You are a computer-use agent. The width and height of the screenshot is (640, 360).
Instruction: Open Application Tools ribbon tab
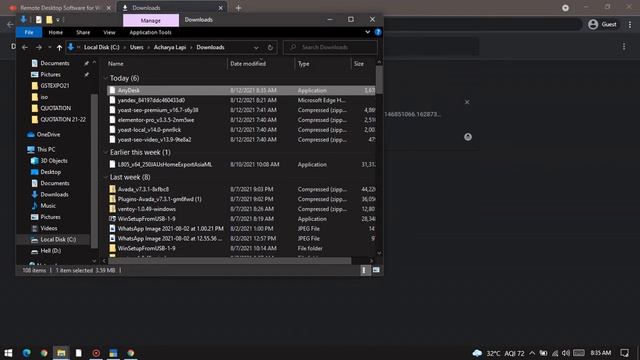[150, 32]
